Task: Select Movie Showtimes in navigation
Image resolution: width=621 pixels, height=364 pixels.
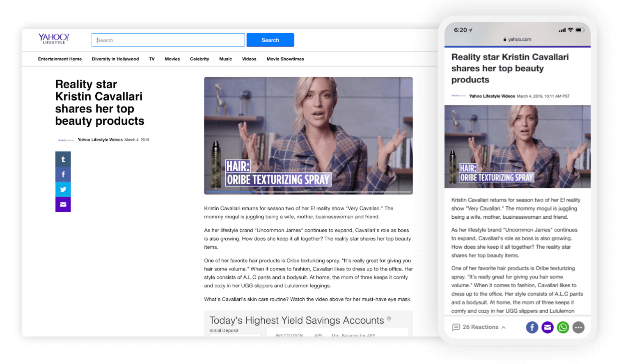Action: (285, 59)
